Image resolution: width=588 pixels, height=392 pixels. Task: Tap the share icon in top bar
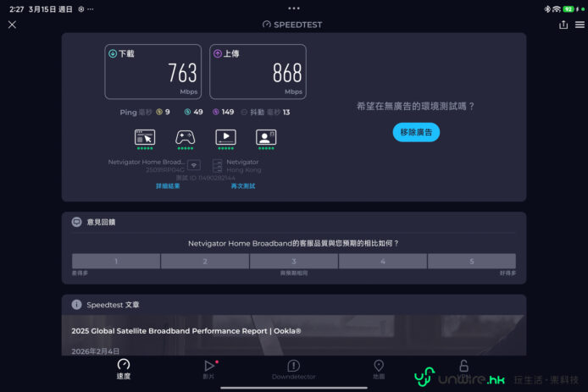pyautogui.click(x=563, y=25)
